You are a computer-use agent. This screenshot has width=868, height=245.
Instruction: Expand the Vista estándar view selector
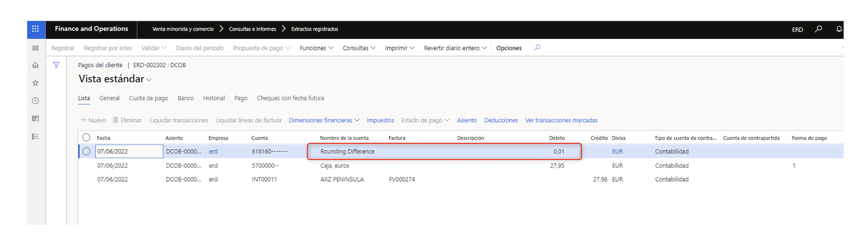pyautogui.click(x=115, y=79)
